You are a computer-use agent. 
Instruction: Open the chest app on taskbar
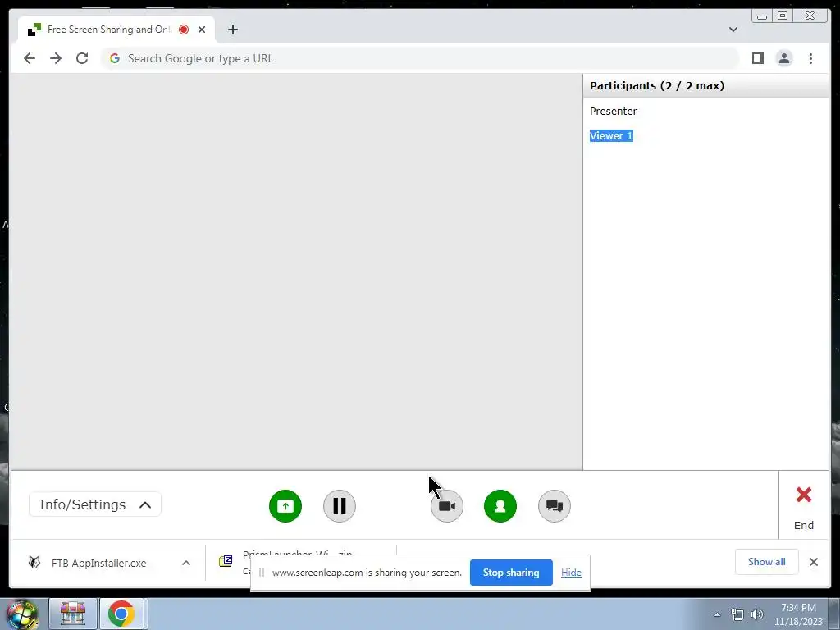click(x=73, y=614)
